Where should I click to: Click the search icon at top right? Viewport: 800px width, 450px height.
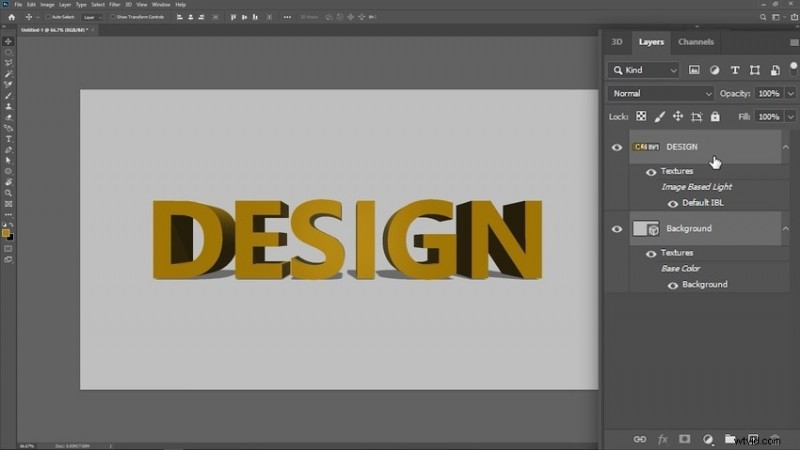(763, 17)
